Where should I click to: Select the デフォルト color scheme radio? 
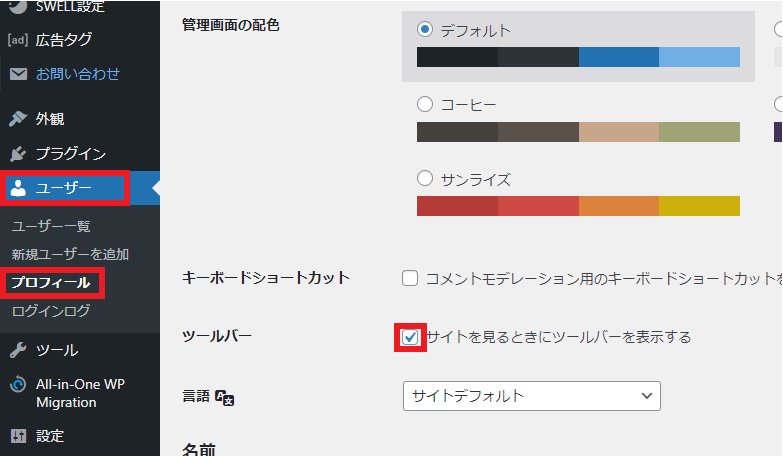pyautogui.click(x=425, y=29)
